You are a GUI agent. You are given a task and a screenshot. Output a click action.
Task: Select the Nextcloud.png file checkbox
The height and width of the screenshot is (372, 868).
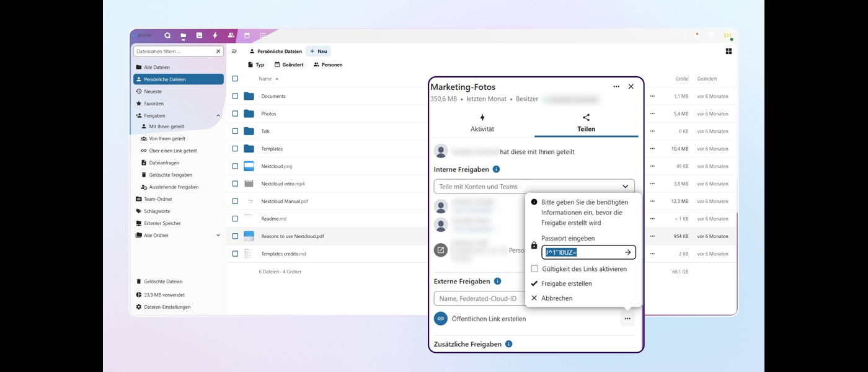click(x=236, y=166)
